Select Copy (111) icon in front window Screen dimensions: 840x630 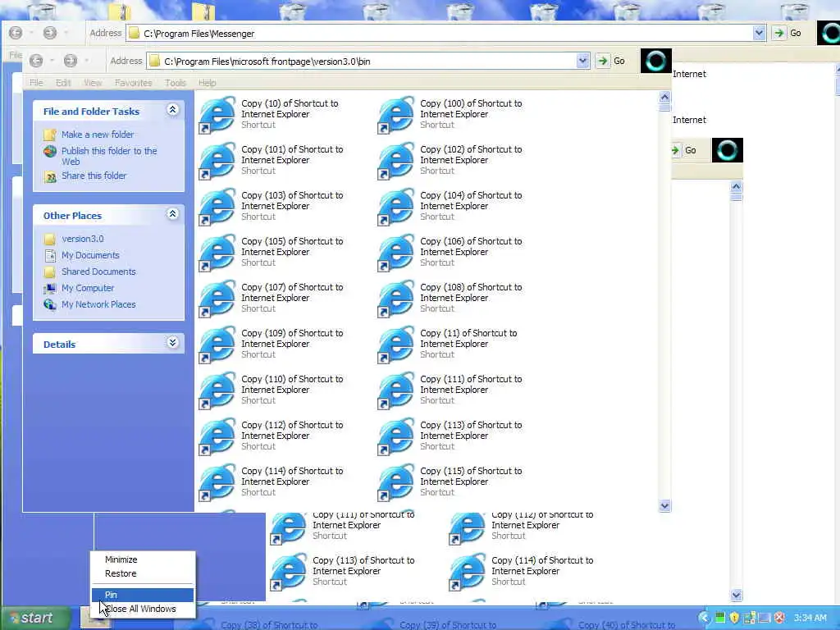[x=396, y=390]
